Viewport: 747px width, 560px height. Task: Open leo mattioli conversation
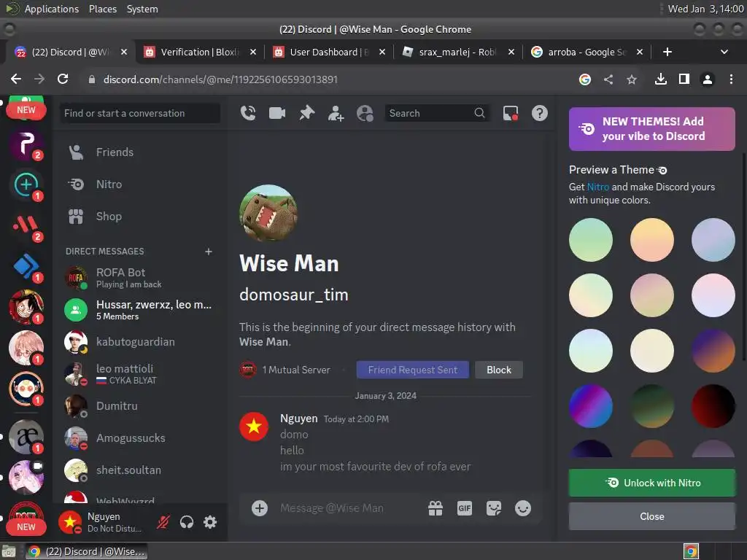click(x=140, y=374)
